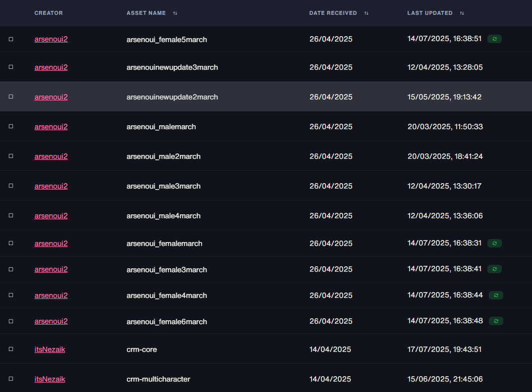Image resolution: width=532 pixels, height=392 pixels.
Task: Toggle checkbox for arsenoui_female3march
Action: (x=11, y=269)
